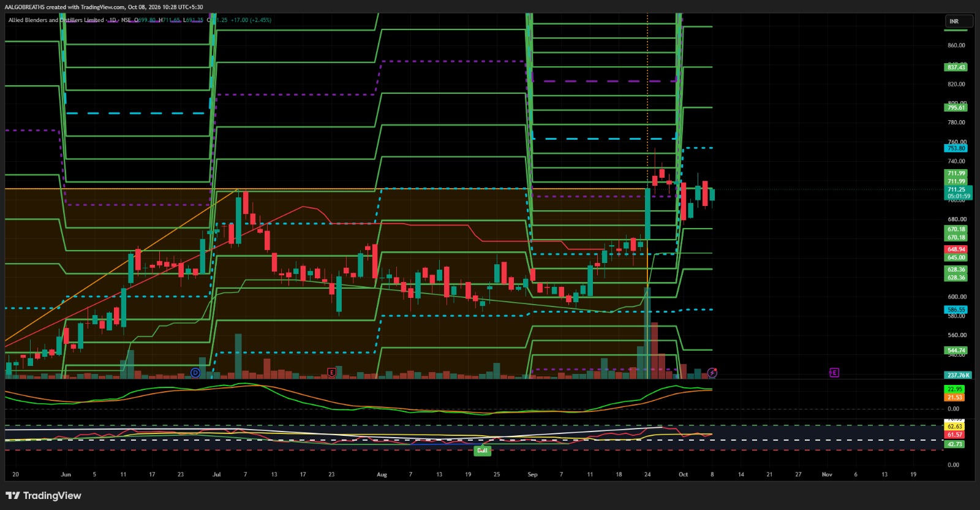Click the blue dividend 'D' marker icon
Image resolution: width=980 pixels, height=510 pixels.
(x=195, y=372)
